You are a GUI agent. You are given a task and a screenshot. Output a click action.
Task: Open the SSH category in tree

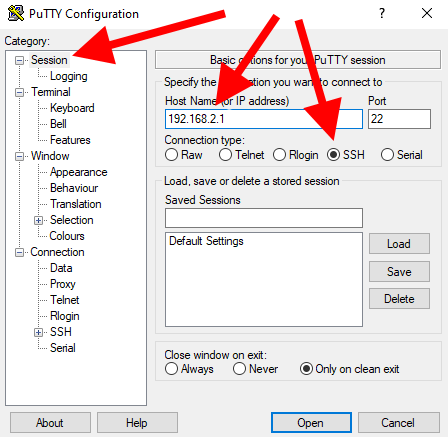pos(61,332)
